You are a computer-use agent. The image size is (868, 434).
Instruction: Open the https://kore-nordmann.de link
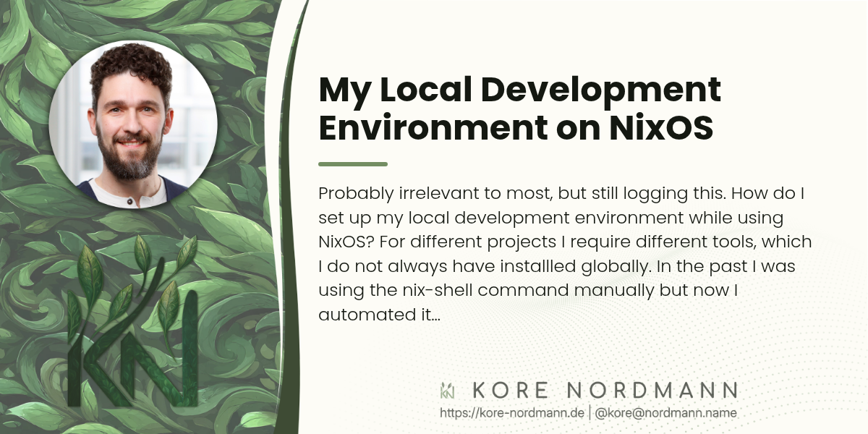512,413
